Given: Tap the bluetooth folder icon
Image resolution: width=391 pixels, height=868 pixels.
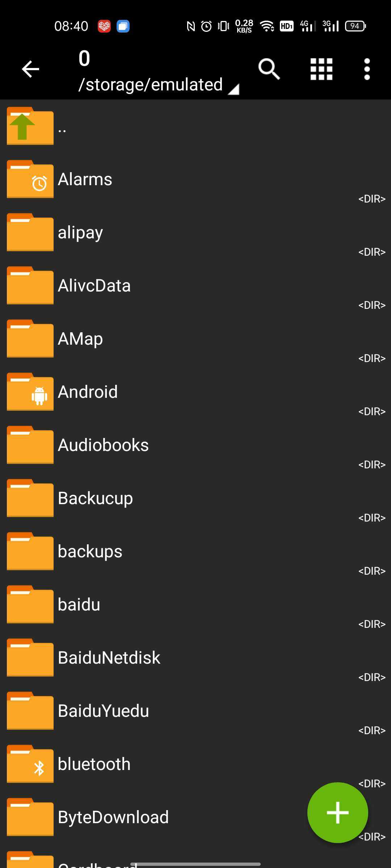Looking at the screenshot, I should click(30, 764).
